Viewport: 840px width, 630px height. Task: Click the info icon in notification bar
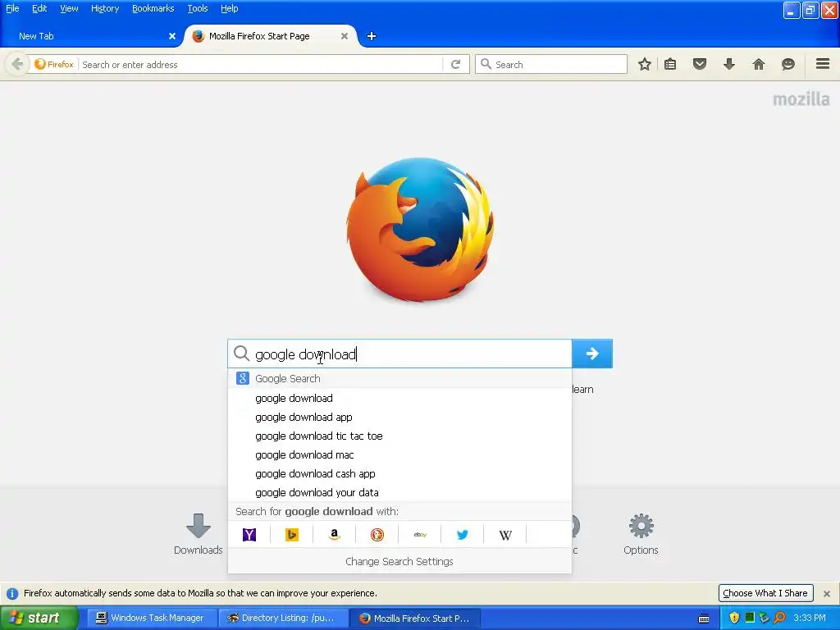pos(12,594)
